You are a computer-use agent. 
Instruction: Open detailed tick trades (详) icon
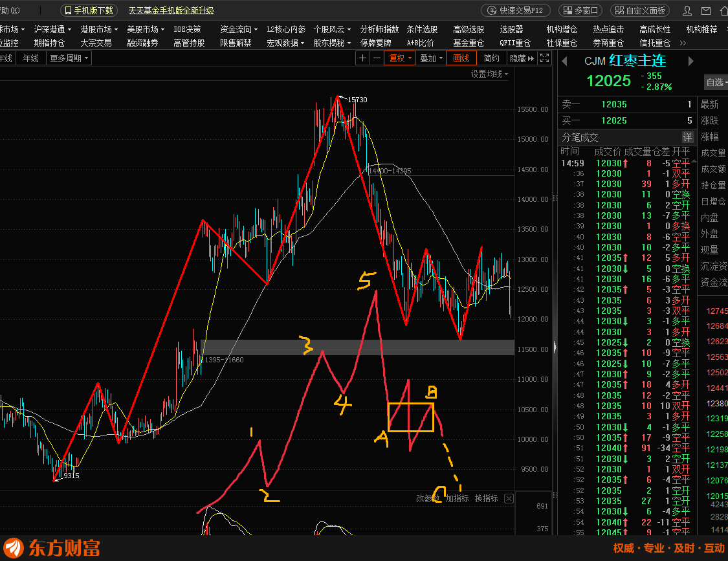point(687,137)
